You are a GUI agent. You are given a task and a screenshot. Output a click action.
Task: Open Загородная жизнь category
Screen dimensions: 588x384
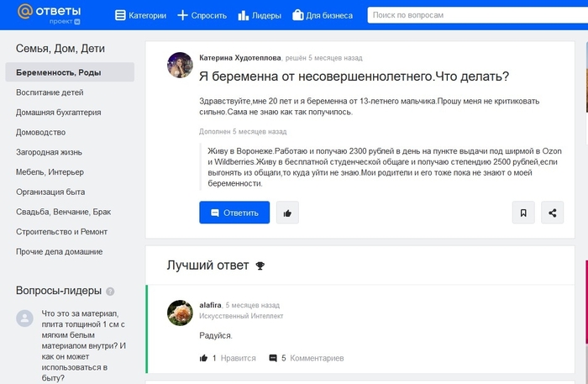click(49, 152)
